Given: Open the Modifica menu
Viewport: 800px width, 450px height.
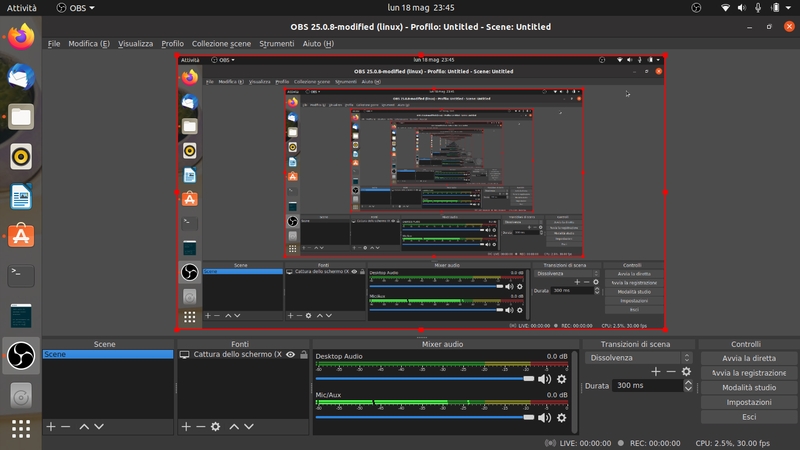Looking at the screenshot, I should [x=89, y=44].
